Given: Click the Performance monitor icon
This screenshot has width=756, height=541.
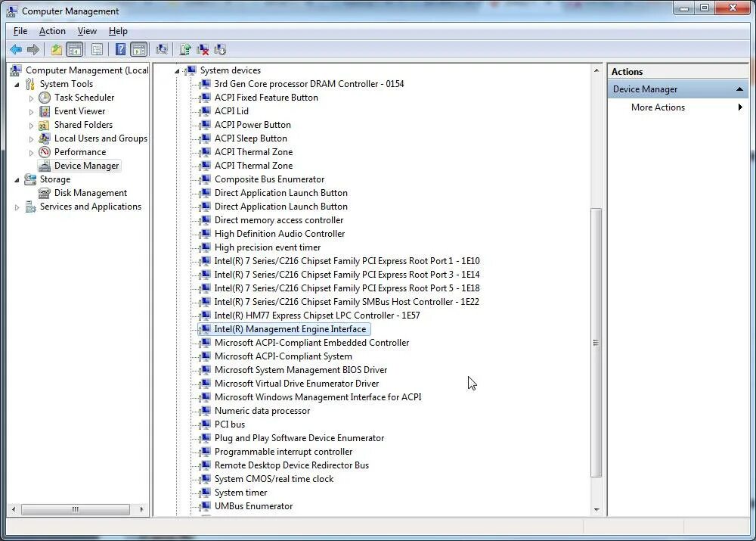Looking at the screenshot, I should pyautogui.click(x=45, y=152).
